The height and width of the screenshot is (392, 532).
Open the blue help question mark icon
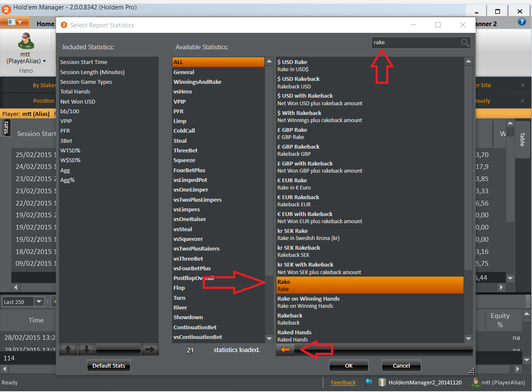click(522, 22)
